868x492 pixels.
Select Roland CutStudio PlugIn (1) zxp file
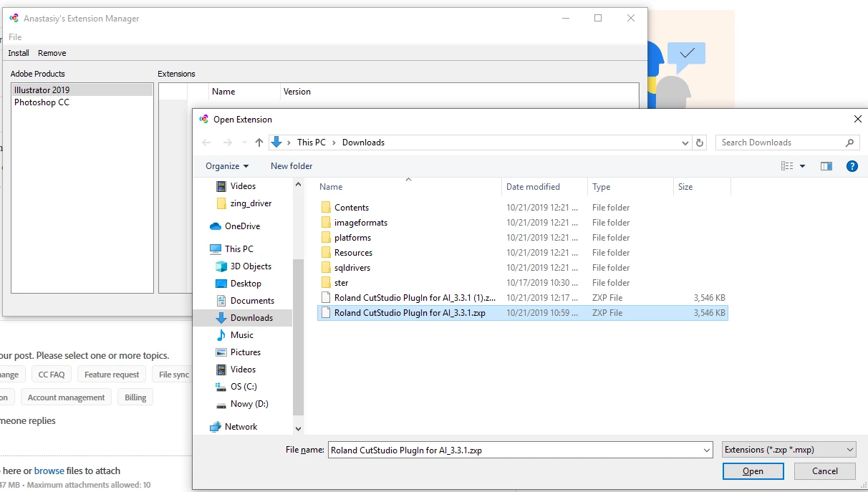[x=523, y=298]
